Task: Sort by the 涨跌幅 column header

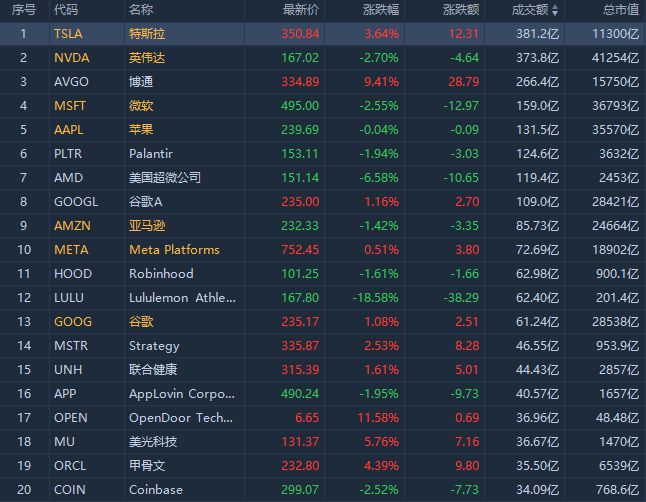Action: pyautogui.click(x=381, y=9)
